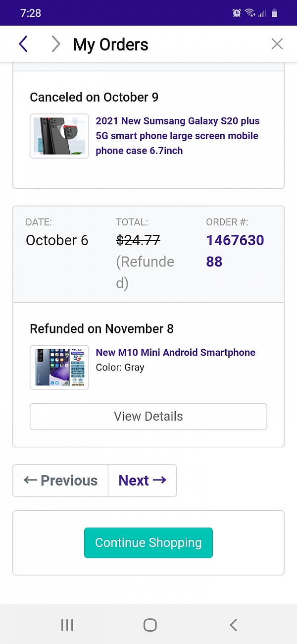
Task: Tap the battery status icon
Action: coord(275,13)
